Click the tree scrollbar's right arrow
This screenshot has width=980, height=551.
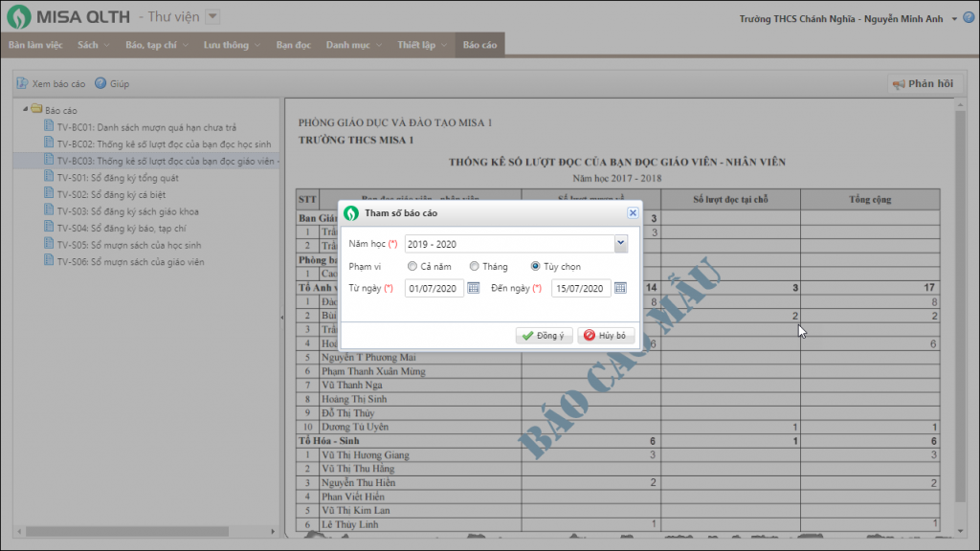coord(273,532)
